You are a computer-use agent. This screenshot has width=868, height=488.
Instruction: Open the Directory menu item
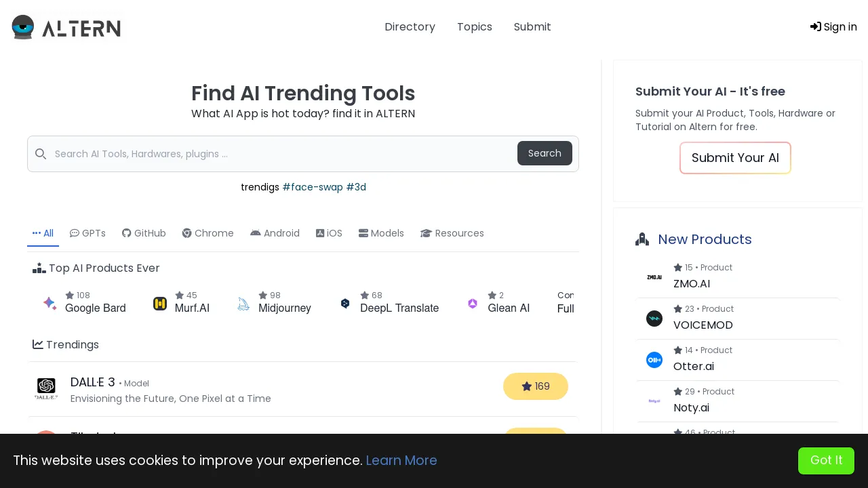click(x=410, y=27)
